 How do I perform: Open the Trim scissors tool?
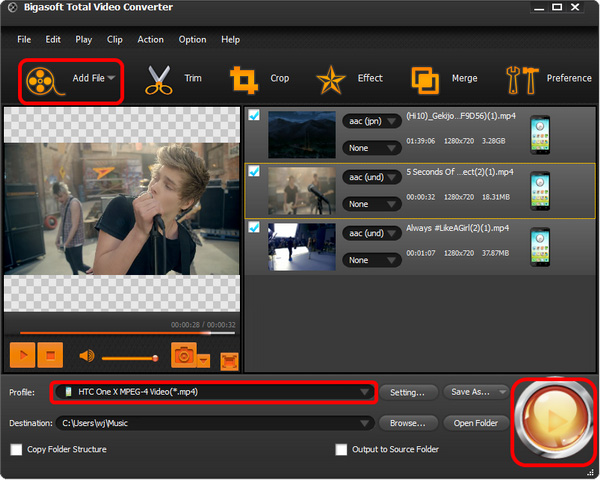pos(159,80)
